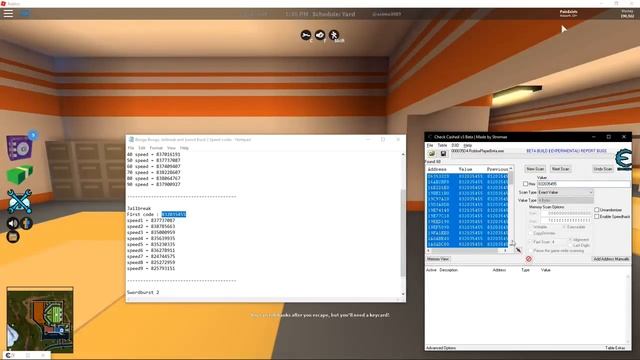Screen dimensions: 640x360
Task: Click the Notepad vertical scrollbar
Action: (403, 224)
